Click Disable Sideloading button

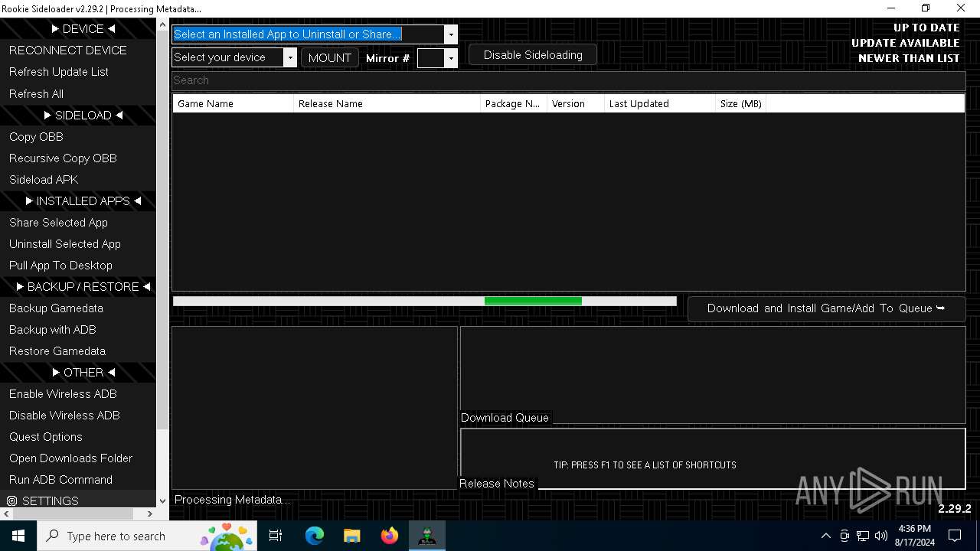(533, 55)
